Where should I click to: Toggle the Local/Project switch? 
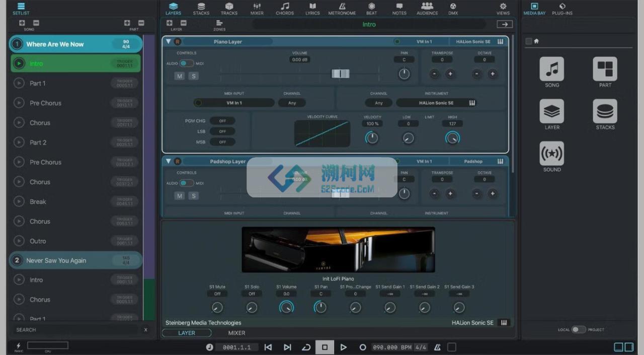point(579,329)
